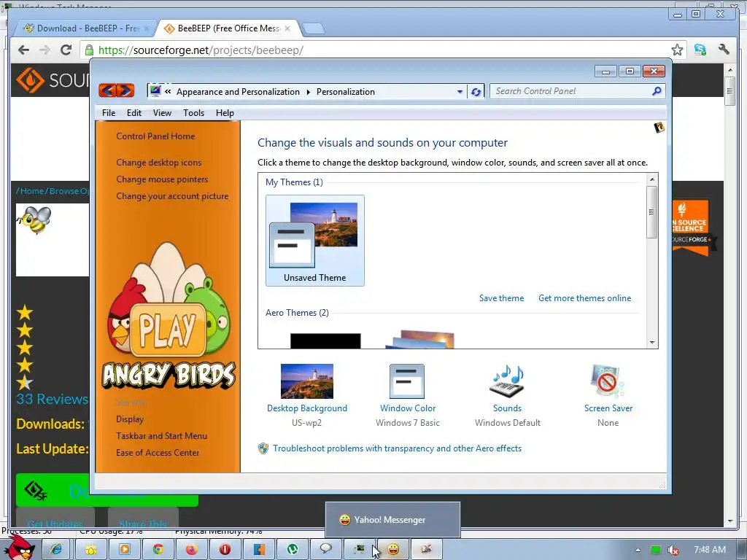This screenshot has height=560, width=747.
Task: Open the speech bubble chat taskbar icon
Action: [x=326, y=550]
